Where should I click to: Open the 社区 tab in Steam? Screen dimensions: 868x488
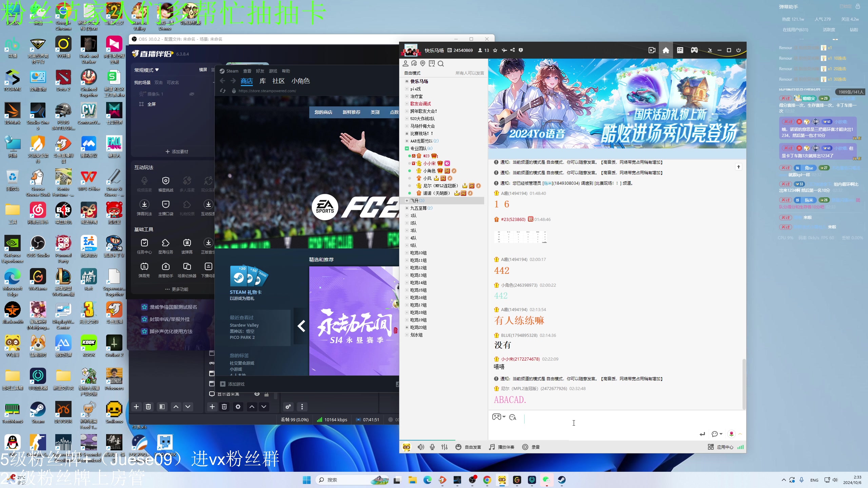point(278,81)
